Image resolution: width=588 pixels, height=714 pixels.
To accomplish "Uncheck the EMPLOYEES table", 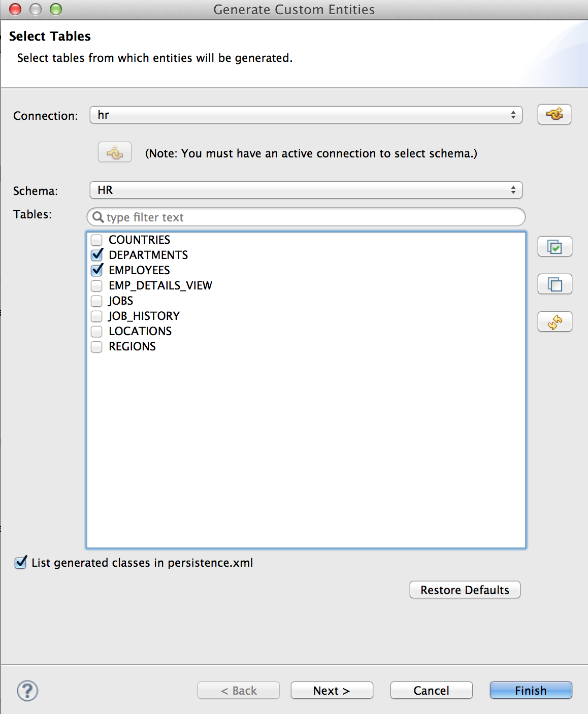I will pyautogui.click(x=96, y=270).
